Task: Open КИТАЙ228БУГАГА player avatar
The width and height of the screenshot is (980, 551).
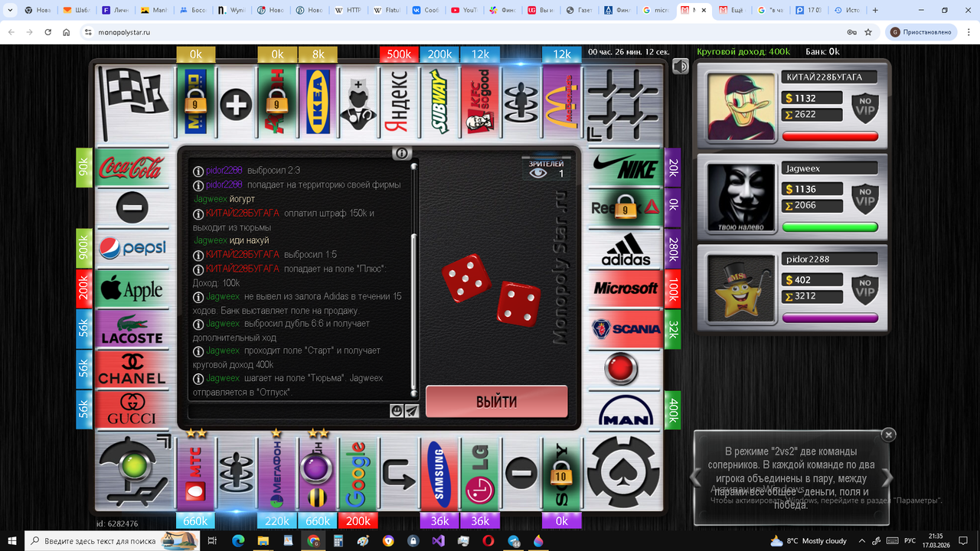Action: (742, 106)
